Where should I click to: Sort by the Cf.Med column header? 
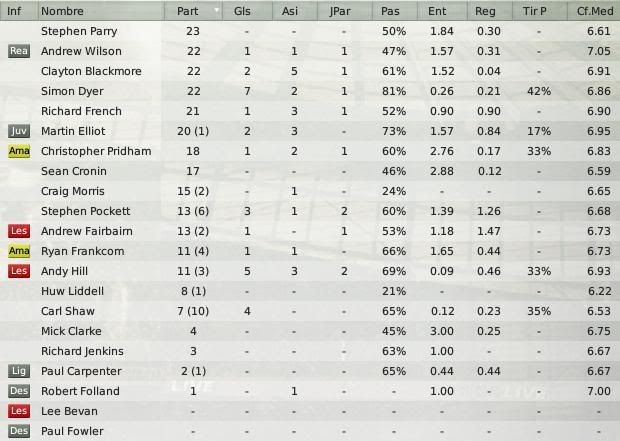tap(594, 11)
